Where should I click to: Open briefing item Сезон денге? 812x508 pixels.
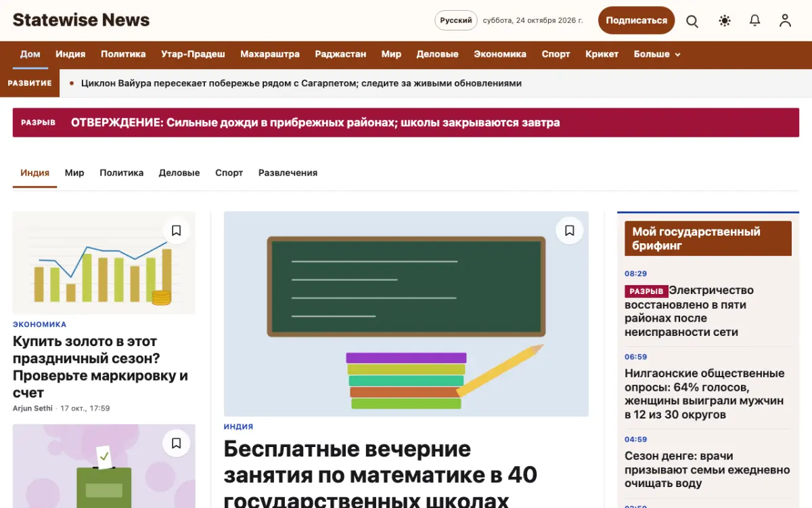tap(707, 469)
